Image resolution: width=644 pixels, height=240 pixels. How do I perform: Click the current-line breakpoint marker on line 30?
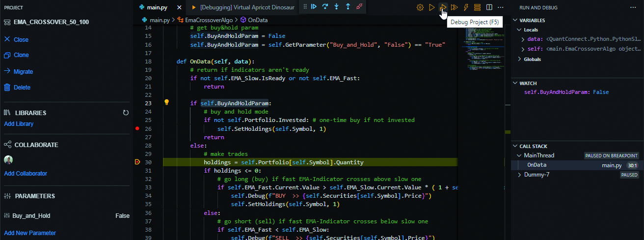[137, 162]
